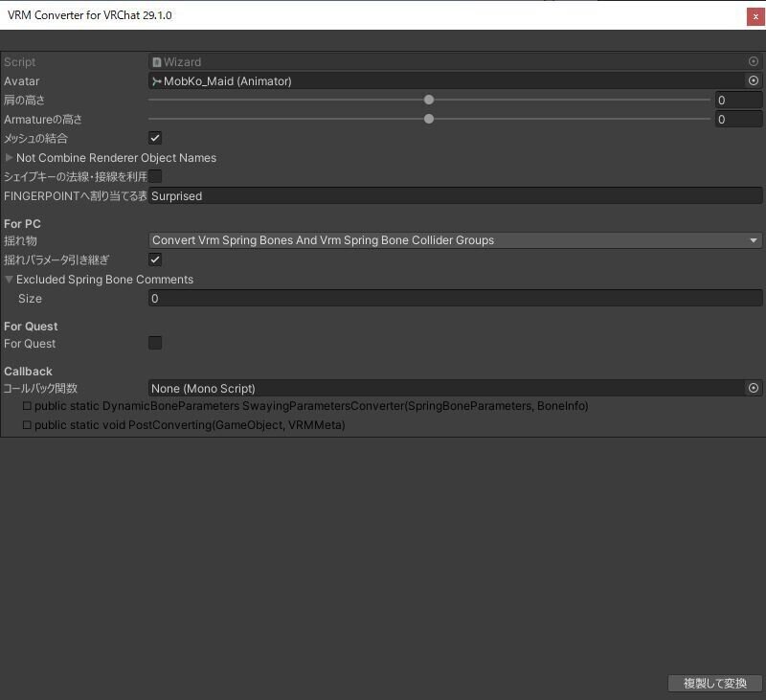Click the Wizard script file icon
Viewport: 766px width, 700px height.
click(x=156, y=62)
